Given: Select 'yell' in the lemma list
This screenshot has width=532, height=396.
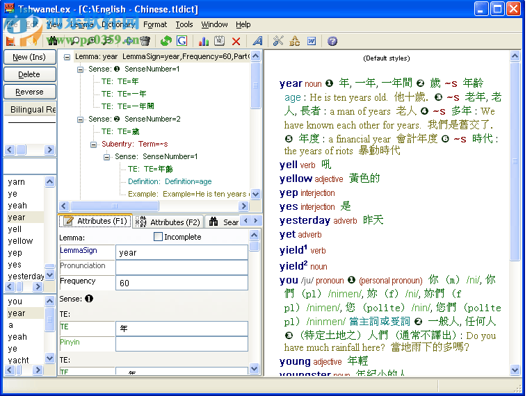Looking at the screenshot, I should 15,229.
